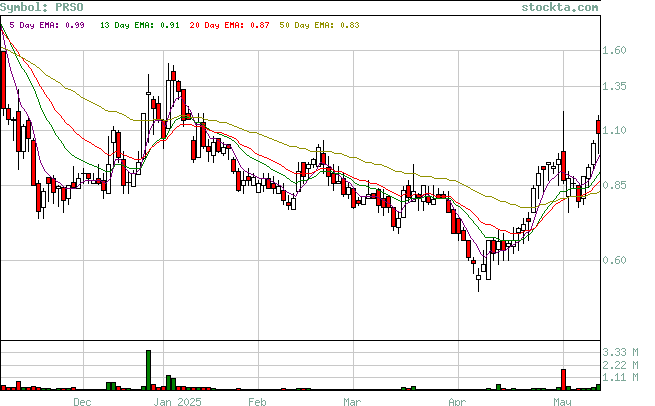This screenshot has width=655, height=406.
Task: Click the '3.33 M' volume axis label
Action: (620, 353)
